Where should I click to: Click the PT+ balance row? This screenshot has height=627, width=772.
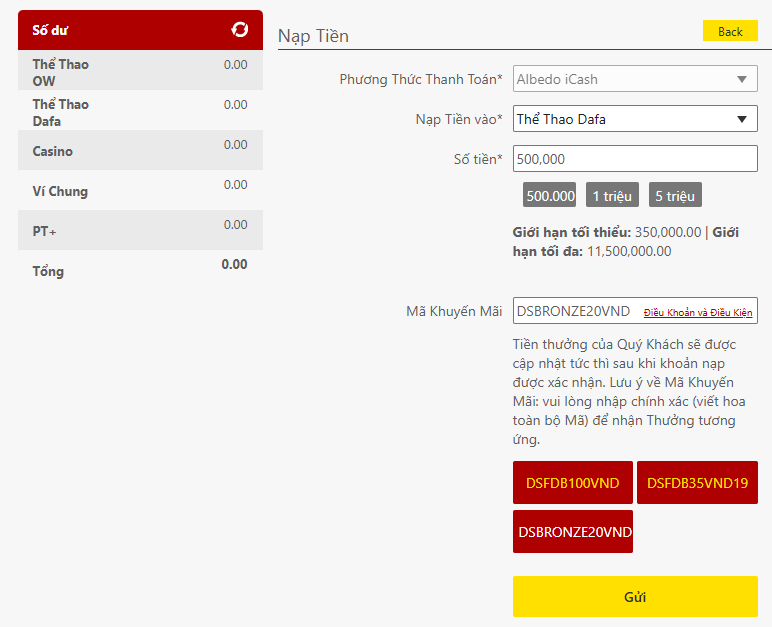(140, 231)
